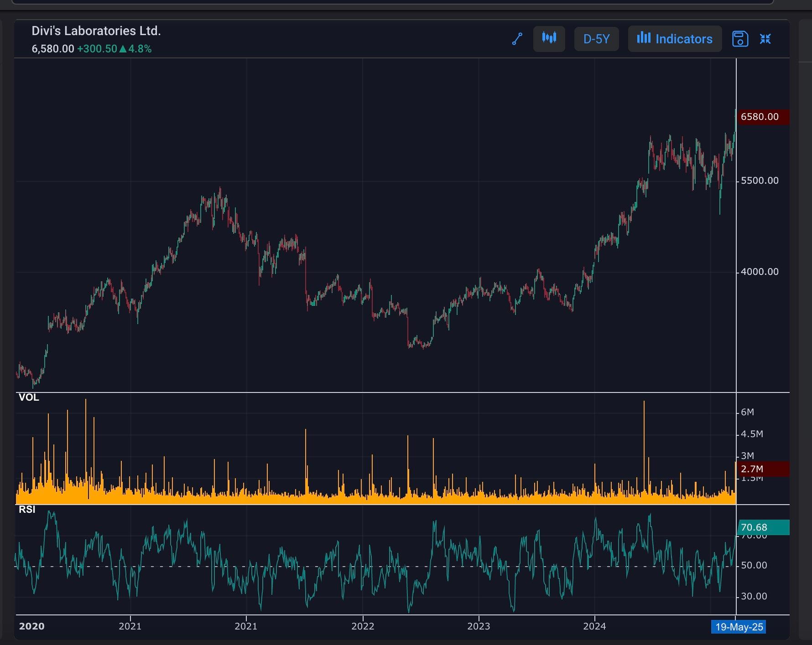Click the 2020 time axis label
The height and width of the screenshot is (645, 812).
(31, 626)
